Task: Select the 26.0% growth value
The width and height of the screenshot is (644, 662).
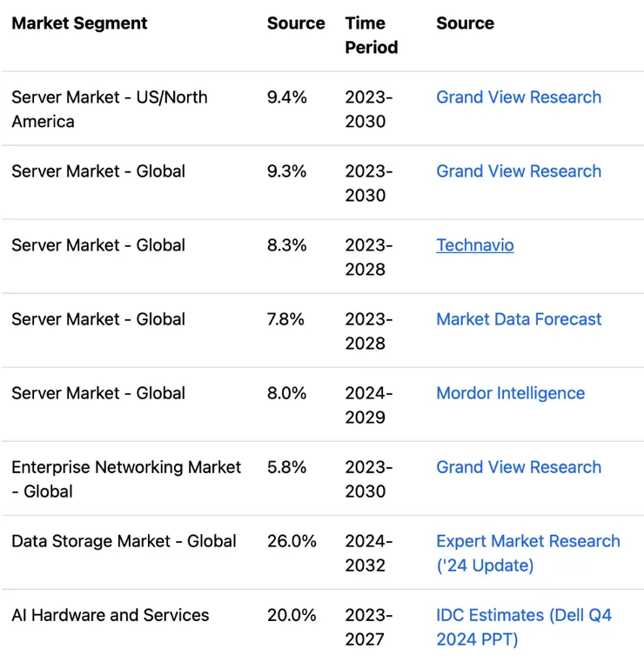Action: click(x=292, y=541)
